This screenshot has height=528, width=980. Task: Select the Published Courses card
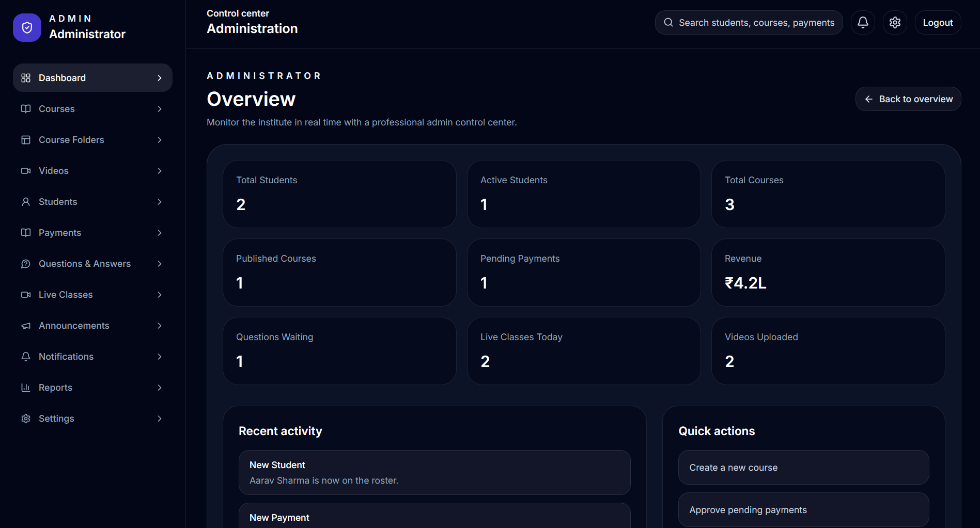(x=339, y=273)
